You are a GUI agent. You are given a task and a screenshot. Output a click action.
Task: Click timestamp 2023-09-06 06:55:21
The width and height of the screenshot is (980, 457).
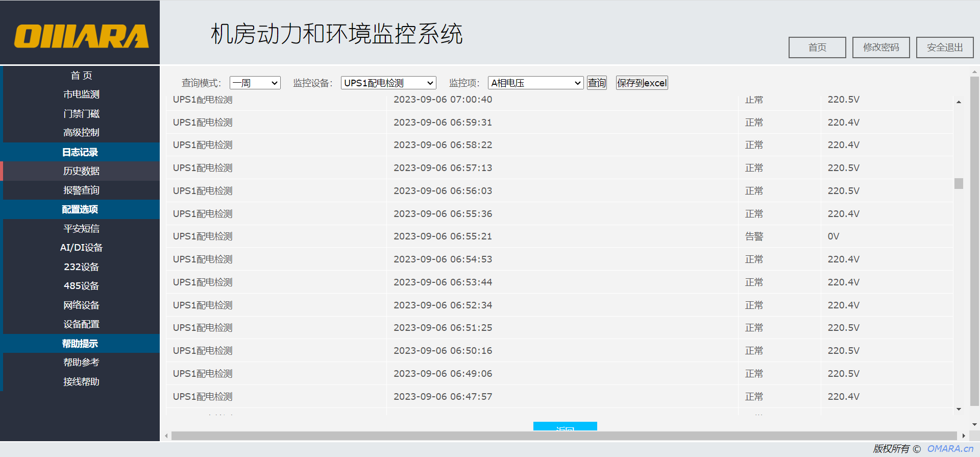click(443, 236)
